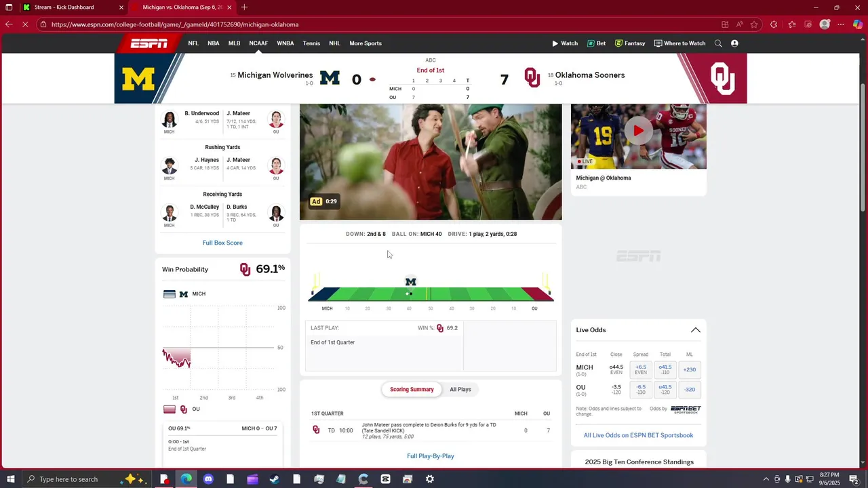This screenshot has width=868, height=488.
Task: Select the OU u41.5 total bet
Action: (x=665, y=390)
